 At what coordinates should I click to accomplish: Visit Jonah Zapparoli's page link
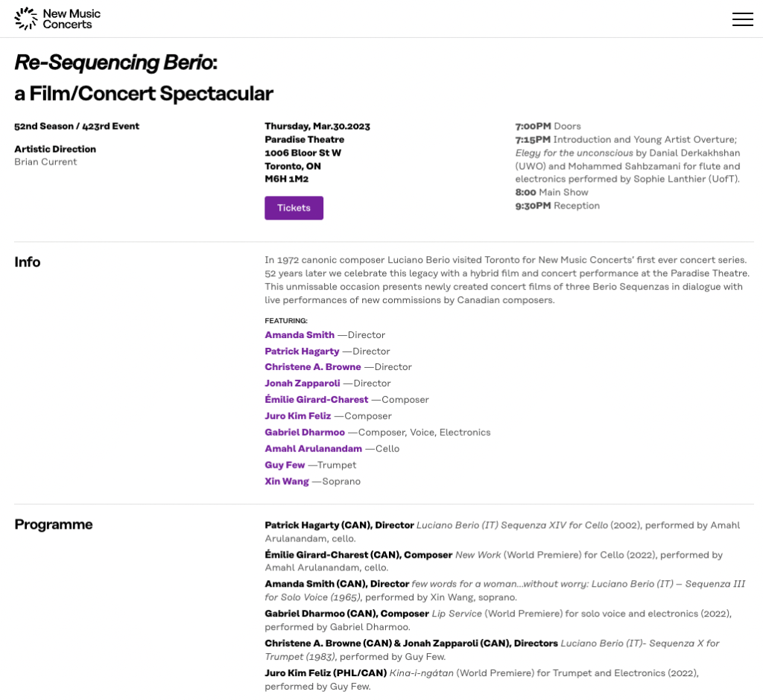(x=303, y=384)
